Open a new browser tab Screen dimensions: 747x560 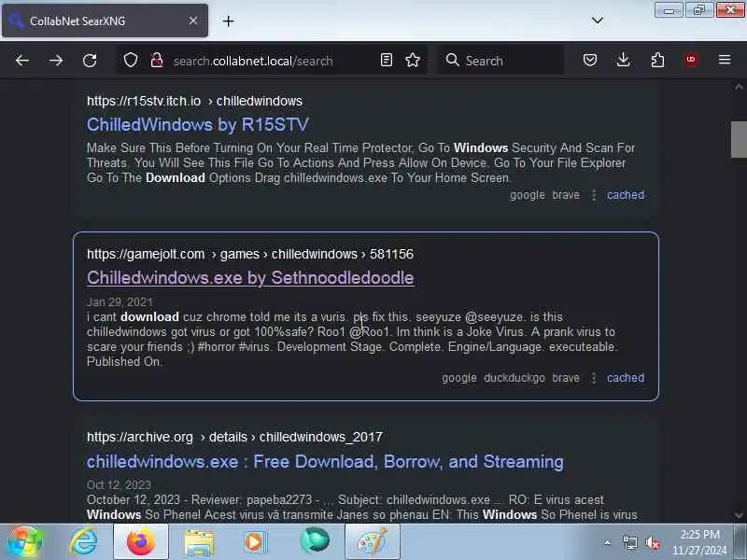pos(228,21)
